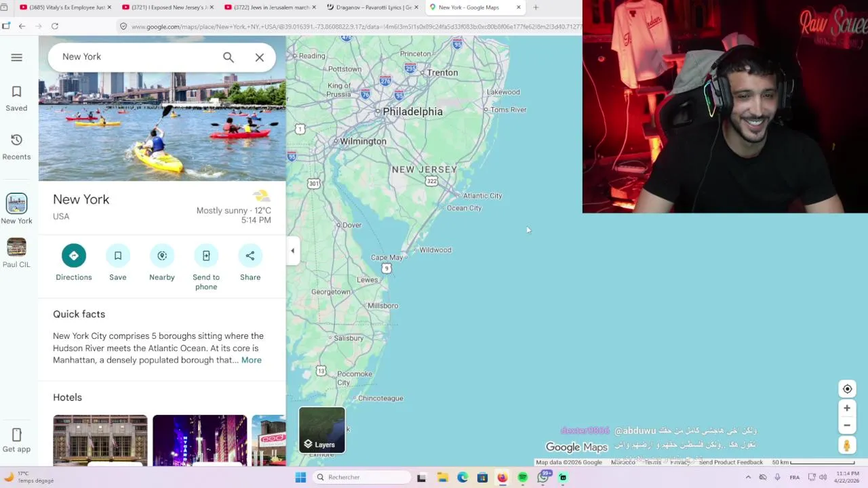
Task: Open Firefox from the taskbar
Action: 502,477
